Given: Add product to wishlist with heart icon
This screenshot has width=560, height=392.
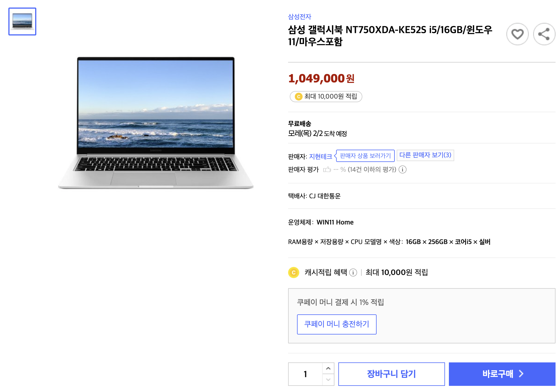Looking at the screenshot, I should point(517,34).
